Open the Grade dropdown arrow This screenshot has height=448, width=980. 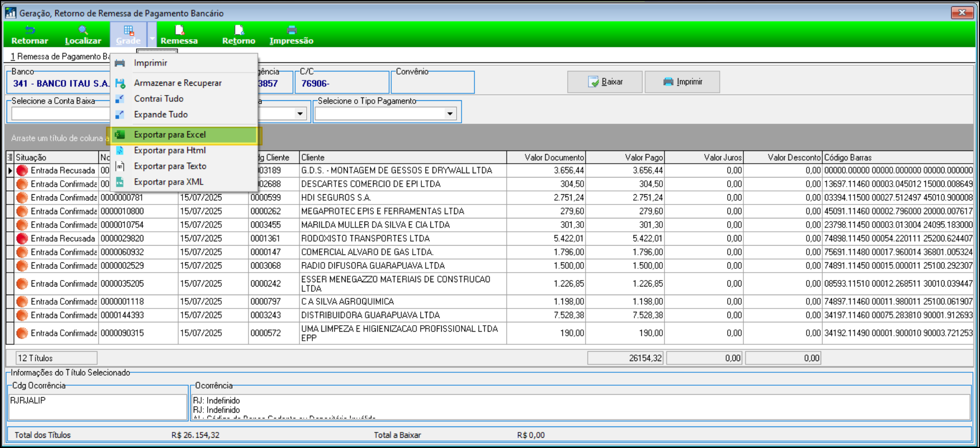pos(152,38)
